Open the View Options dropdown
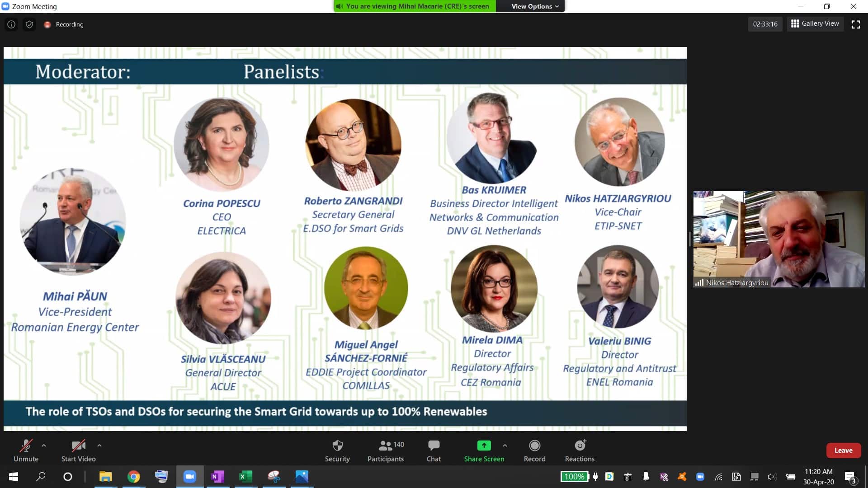 pos(535,6)
